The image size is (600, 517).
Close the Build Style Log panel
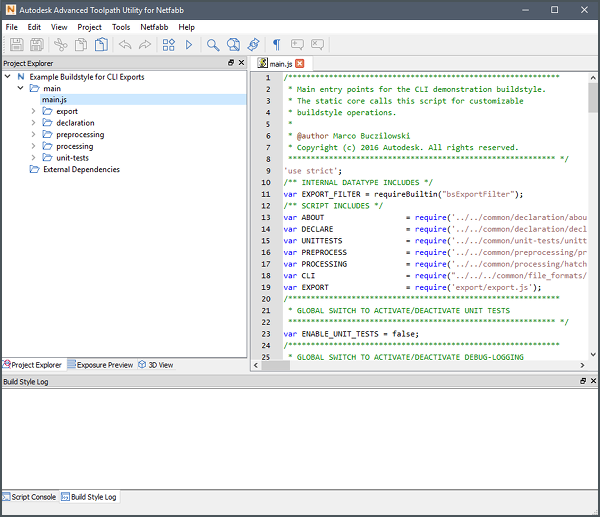593,382
